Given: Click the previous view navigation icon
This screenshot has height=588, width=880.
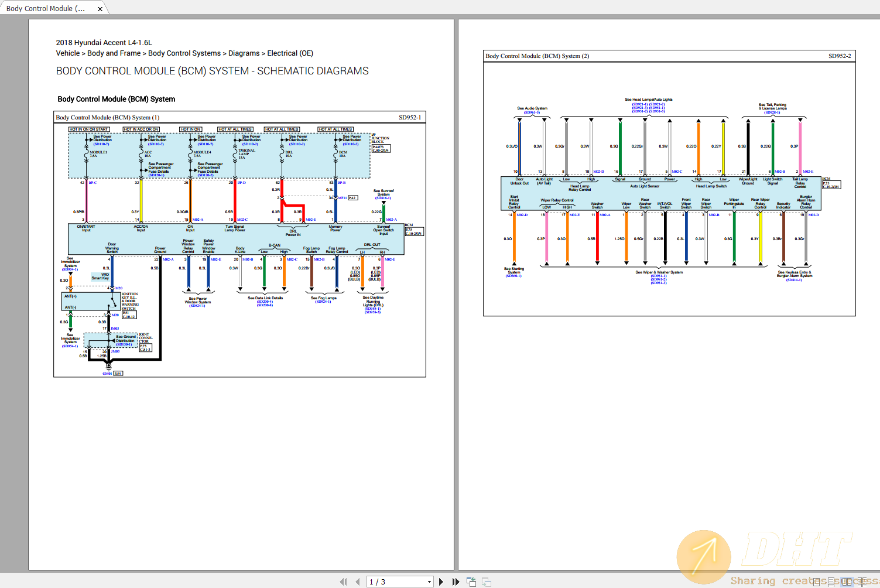Looking at the screenshot, I should point(471,582).
